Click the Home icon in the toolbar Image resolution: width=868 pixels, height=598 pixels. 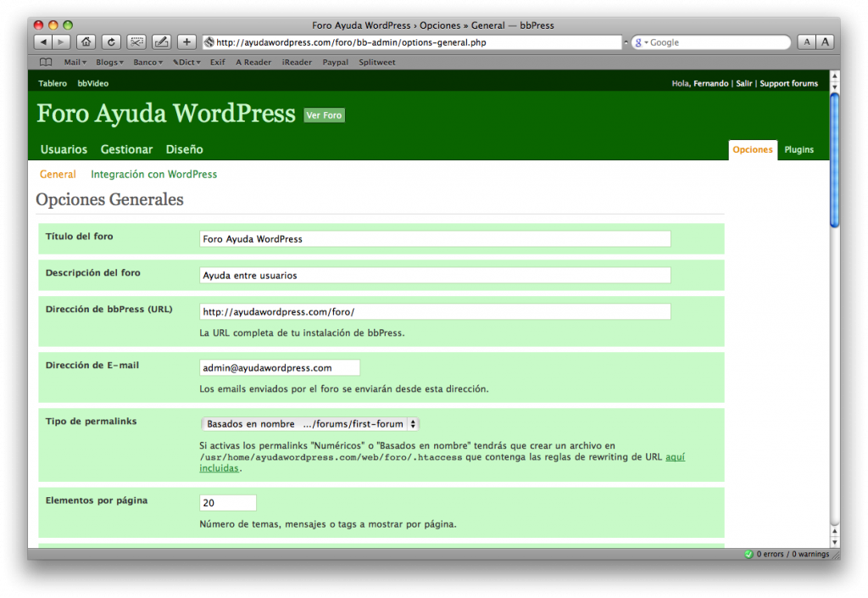coord(86,41)
